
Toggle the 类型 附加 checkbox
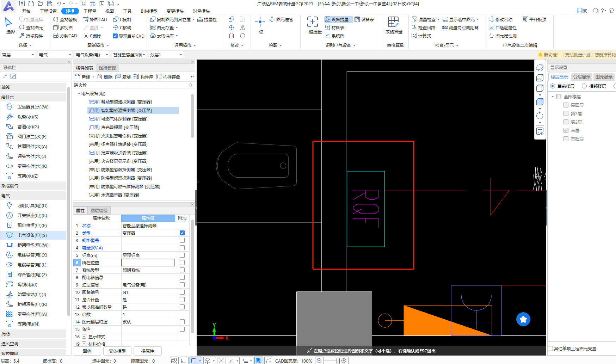click(182, 233)
